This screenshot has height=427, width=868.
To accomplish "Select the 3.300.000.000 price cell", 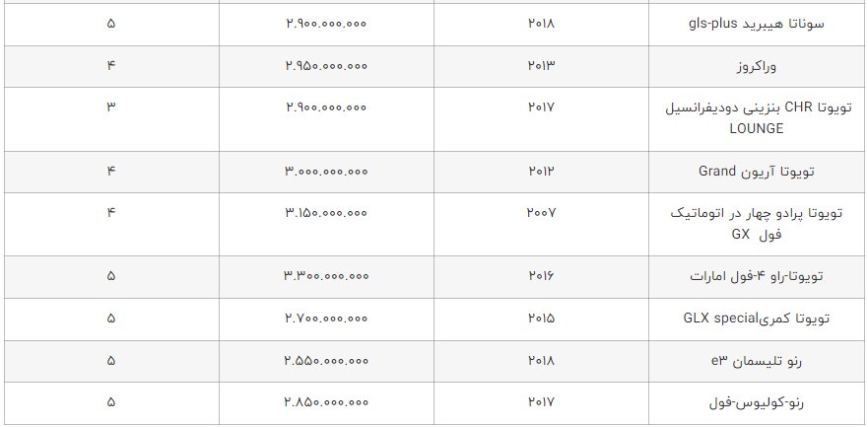I will tap(325, 276).
